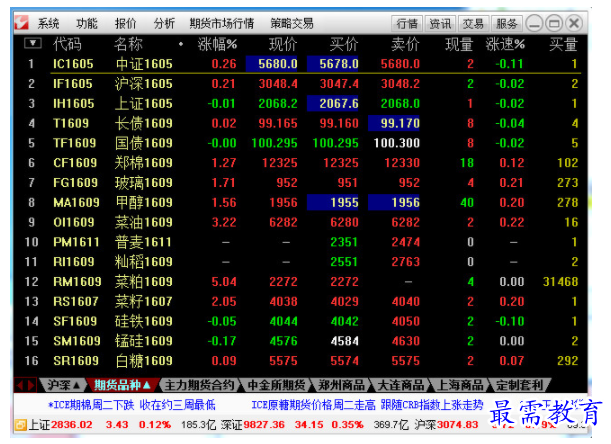This screenshot has width=611, height=444.
Task: Open the 分析 menu
Action: (x=164, y=24)
